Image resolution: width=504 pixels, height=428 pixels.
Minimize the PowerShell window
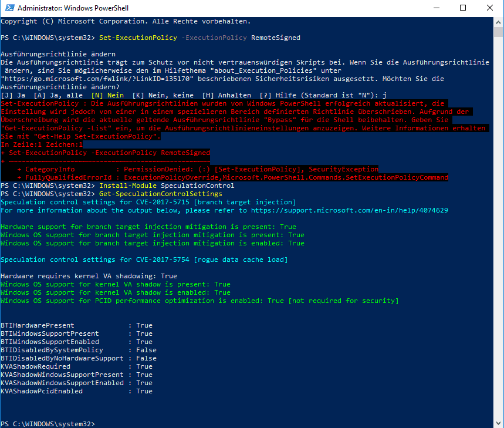tap(436, 8)
